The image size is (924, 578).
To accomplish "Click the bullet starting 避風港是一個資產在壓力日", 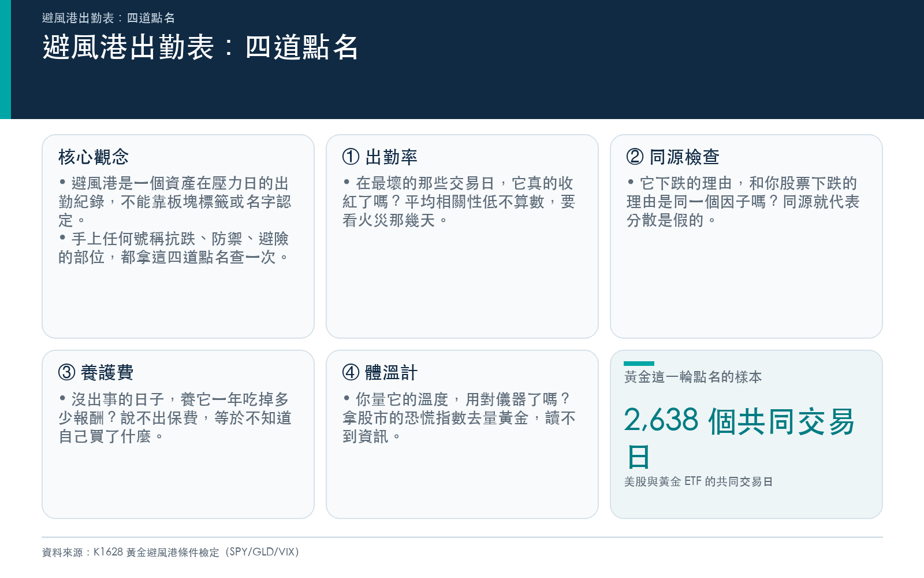I will pyautogui.click(x=174, y=202).
